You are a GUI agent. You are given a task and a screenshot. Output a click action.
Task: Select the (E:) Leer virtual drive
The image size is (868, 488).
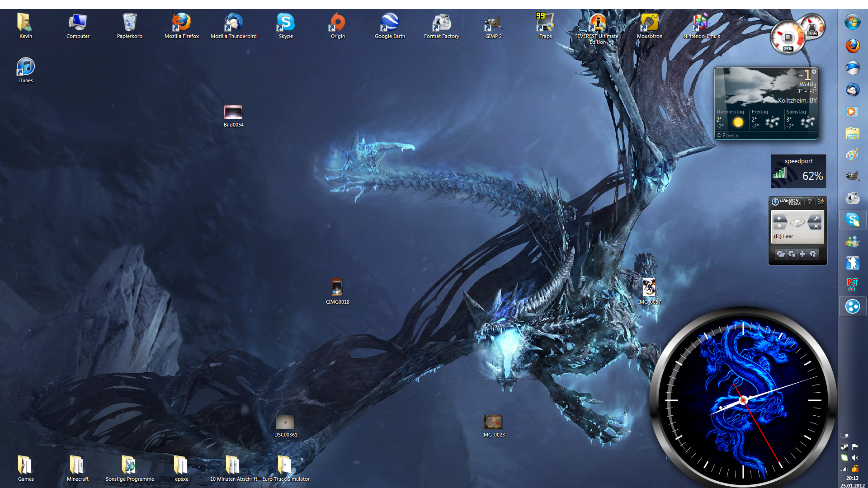pos(783,236)
